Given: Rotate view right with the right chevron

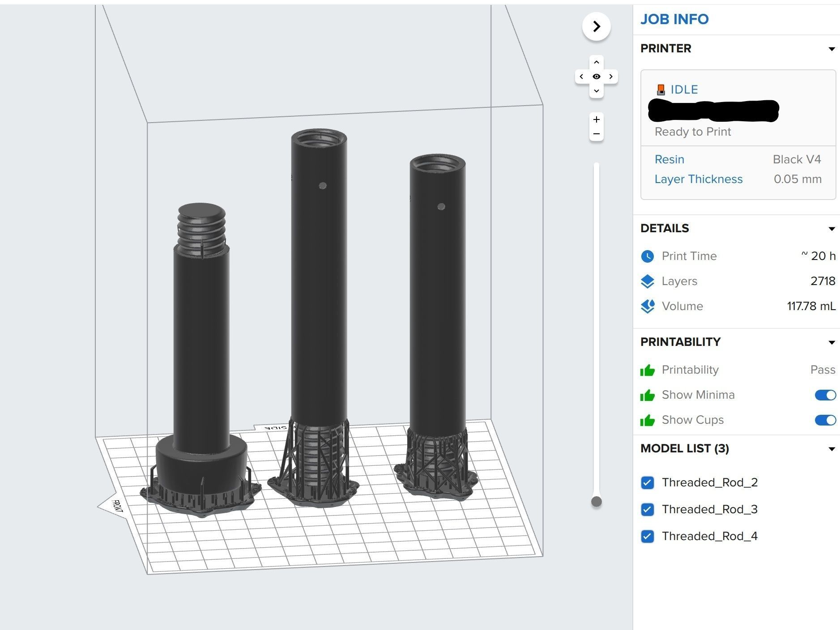Looking at the screenshot, I should coord(611,77).
